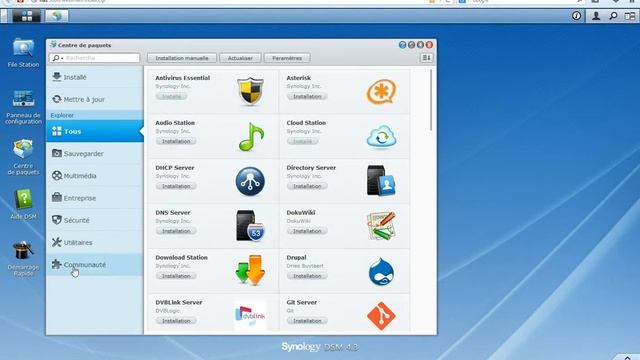Install Git Server
The image size is (640, 360).
[307, 321]
